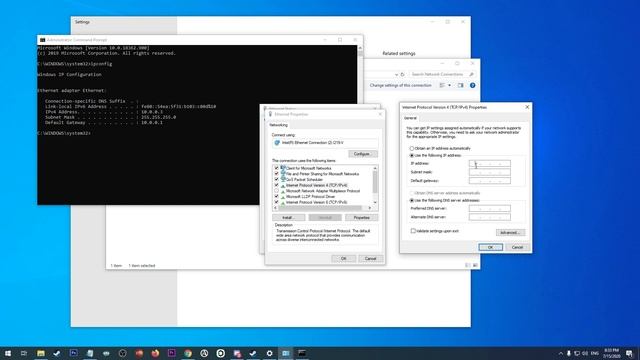Screen dimensions: 640x360
Task: Click the volume icon in system tray
Action: 585,353
